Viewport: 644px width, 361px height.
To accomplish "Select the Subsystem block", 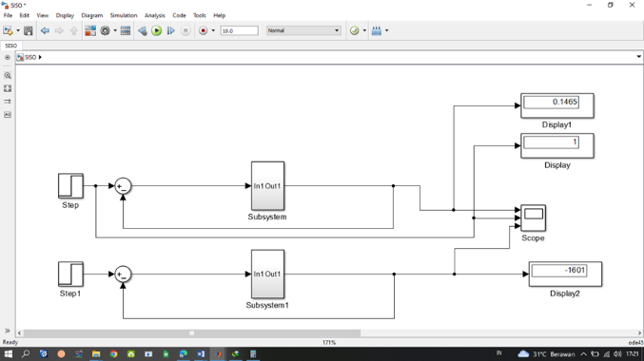I will (267, 186).
